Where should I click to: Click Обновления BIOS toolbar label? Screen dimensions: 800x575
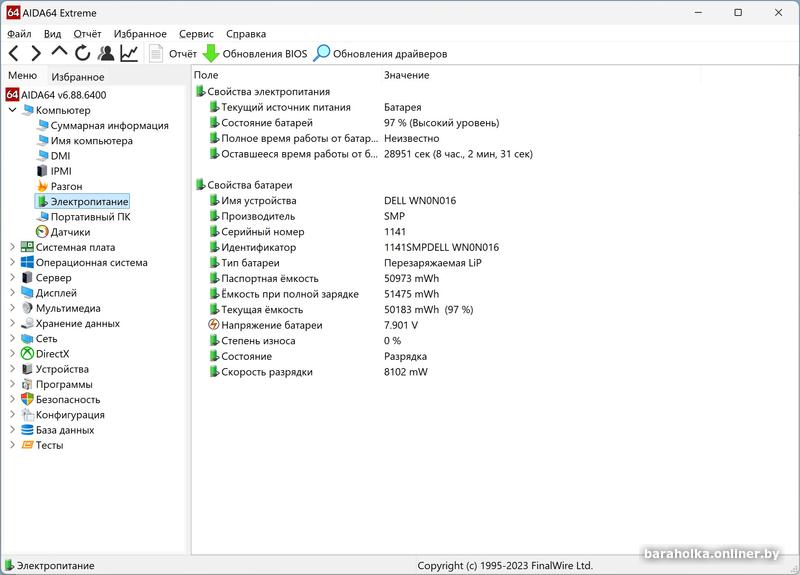pyautogui.click(x=265, y=54)
